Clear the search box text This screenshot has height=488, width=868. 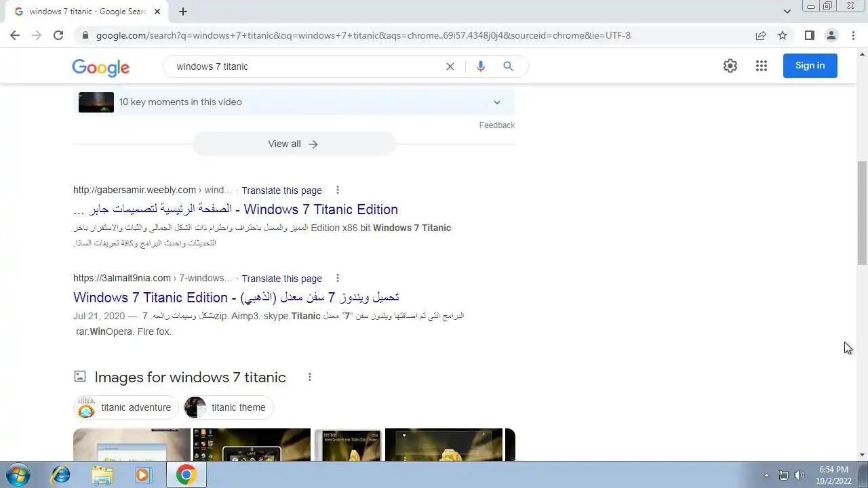450,66
